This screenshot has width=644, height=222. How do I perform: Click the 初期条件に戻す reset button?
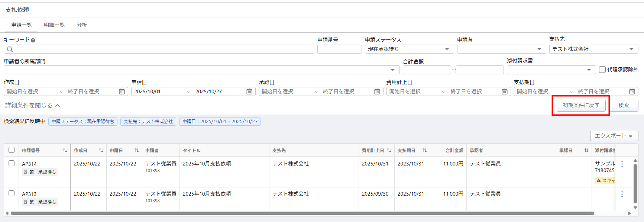tap(581, 105)
